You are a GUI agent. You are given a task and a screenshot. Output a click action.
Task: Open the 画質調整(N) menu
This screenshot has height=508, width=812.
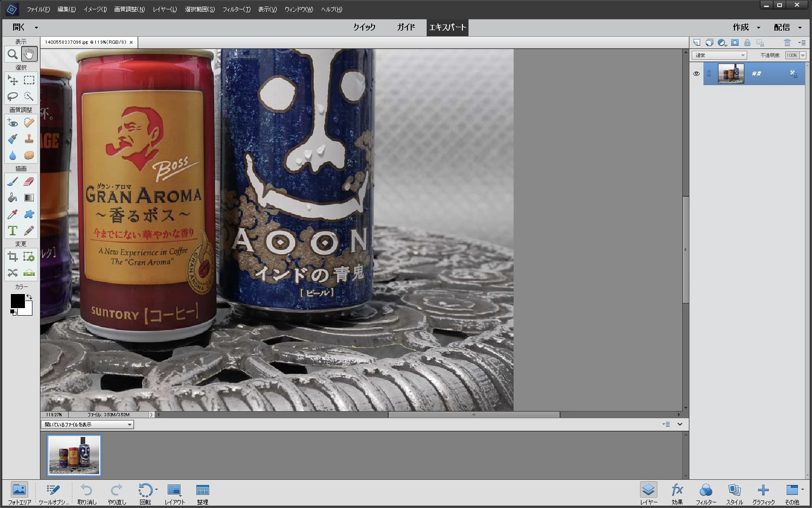tap(129, 9)
